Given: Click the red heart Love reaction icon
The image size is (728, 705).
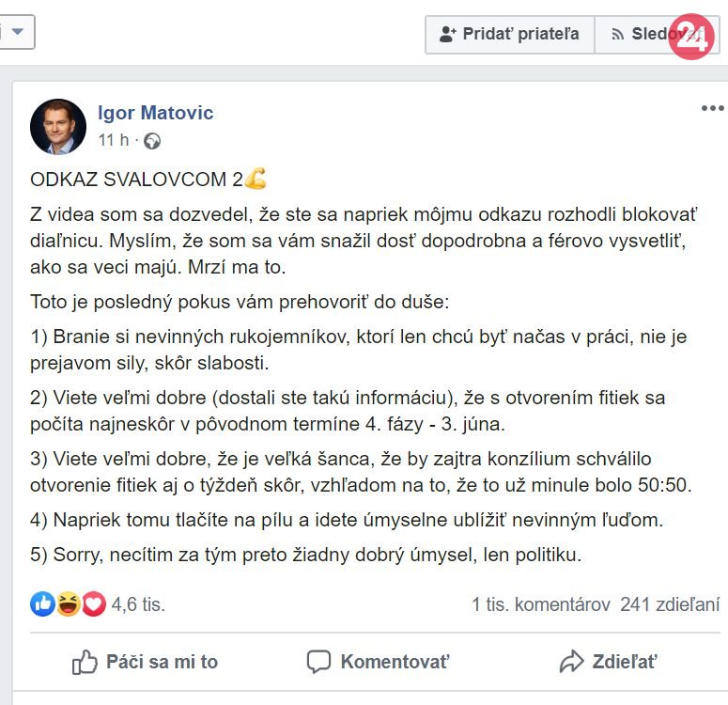Looking at the screenshot, I should pos(93,604).
